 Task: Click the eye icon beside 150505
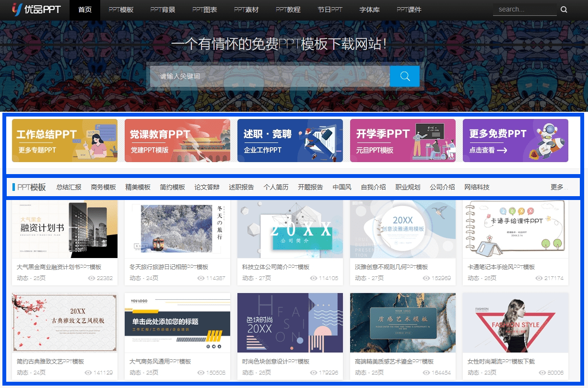pyautogui.click(x=200, y=373)
